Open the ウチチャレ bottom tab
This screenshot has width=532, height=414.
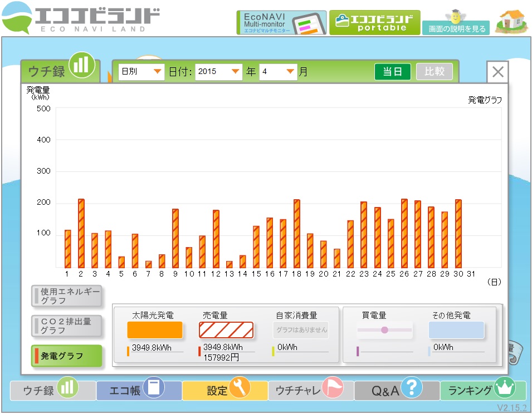[x=311, y=390]
